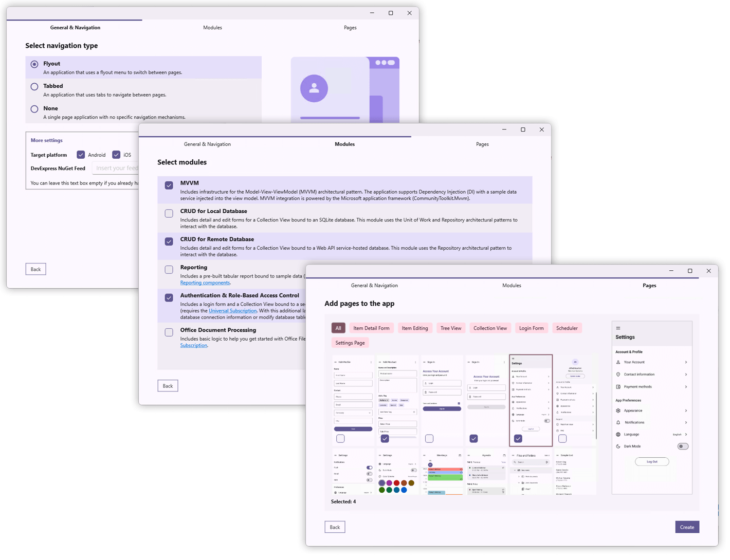Go to Modules tab in Add pages window

click(x=512, y=286)
